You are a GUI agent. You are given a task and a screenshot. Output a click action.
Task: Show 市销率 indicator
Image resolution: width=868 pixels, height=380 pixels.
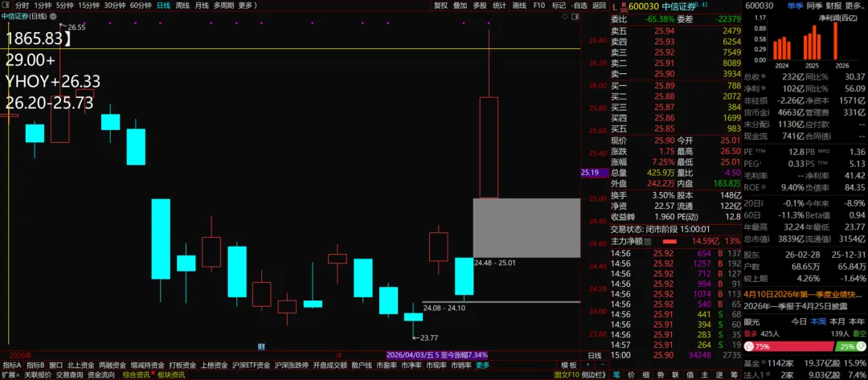click(461, 365)
